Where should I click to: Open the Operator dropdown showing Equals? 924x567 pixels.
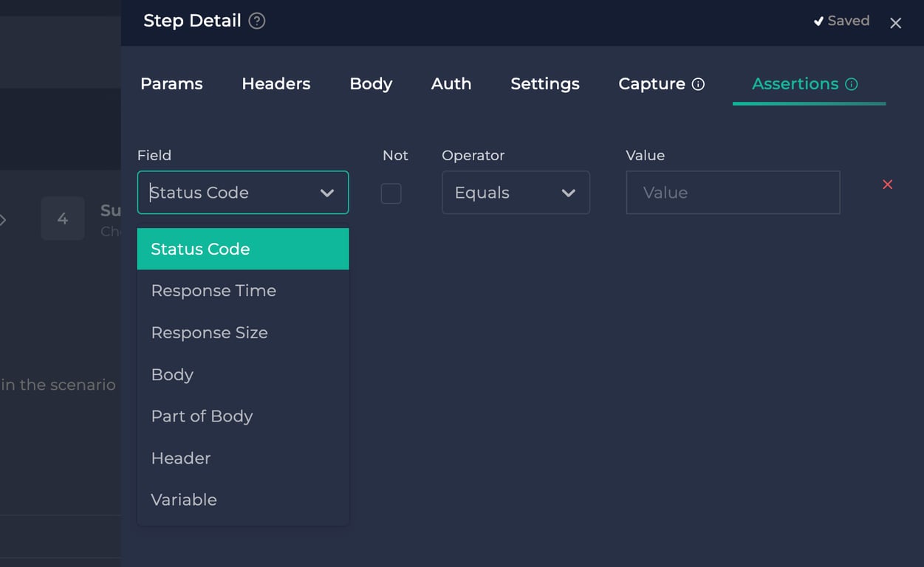point(516,193)
